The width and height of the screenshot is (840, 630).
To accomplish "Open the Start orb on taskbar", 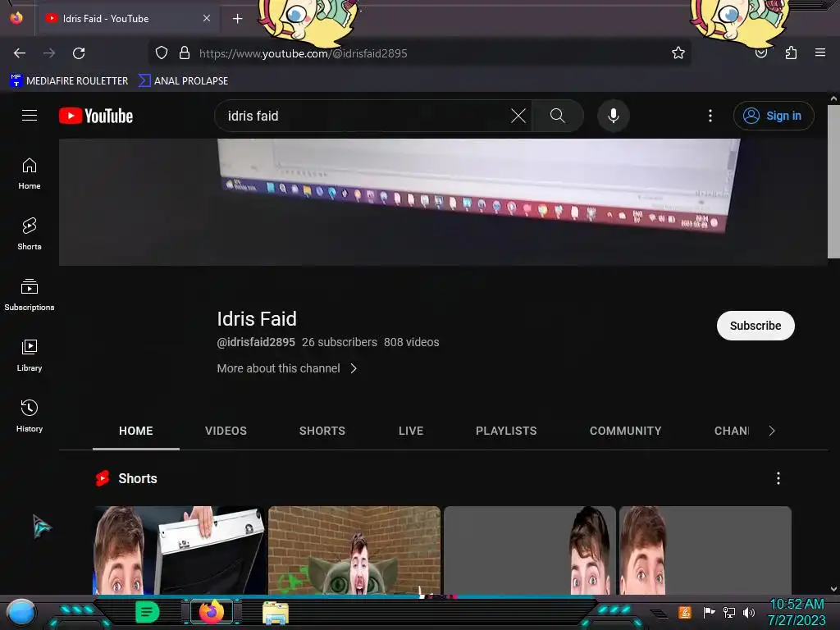I will pyautogui.click(x=21, y=612).
